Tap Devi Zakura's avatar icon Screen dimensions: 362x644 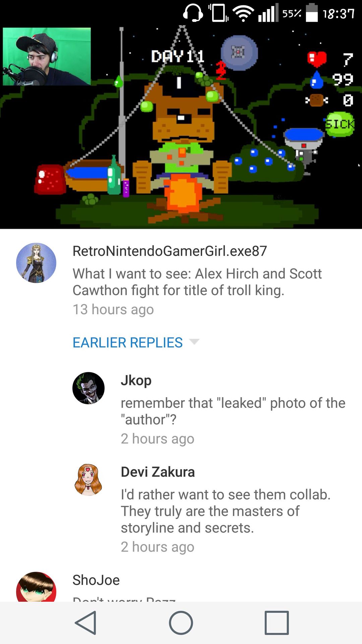(88, 480)
